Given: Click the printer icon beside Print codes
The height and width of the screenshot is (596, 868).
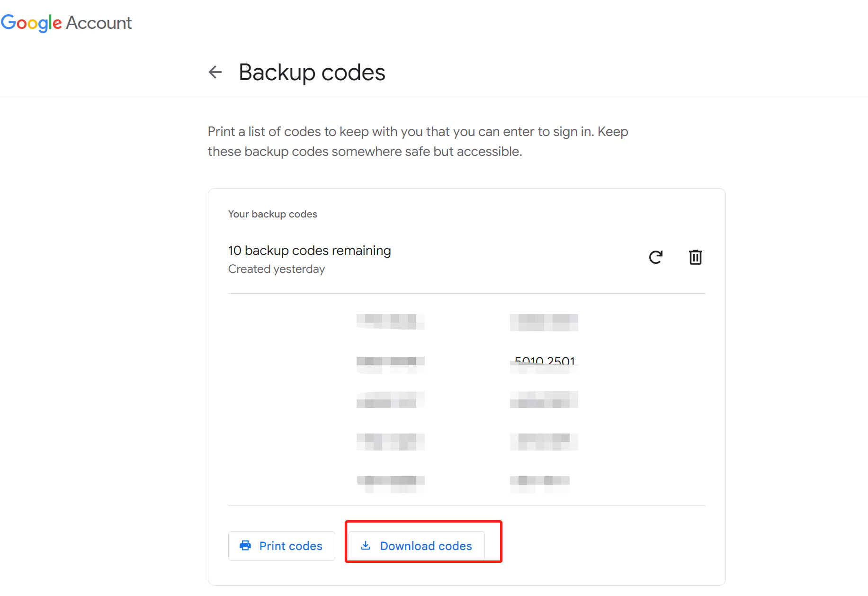Looking at the screenshot, I should pos(245,546).
